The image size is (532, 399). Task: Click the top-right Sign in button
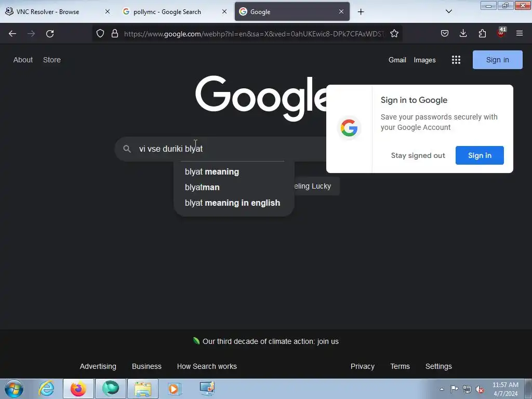pos(497,60)
